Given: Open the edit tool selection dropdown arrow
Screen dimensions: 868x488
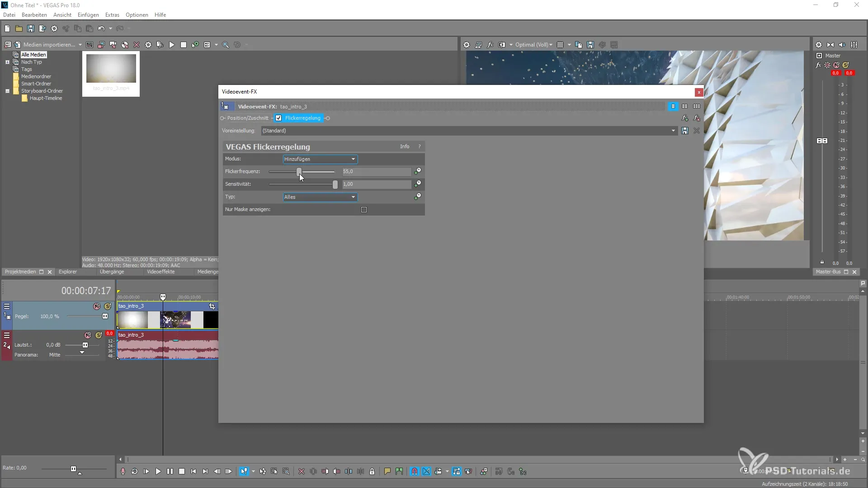Looking at the screenshot, I should [x=253, y=471].
